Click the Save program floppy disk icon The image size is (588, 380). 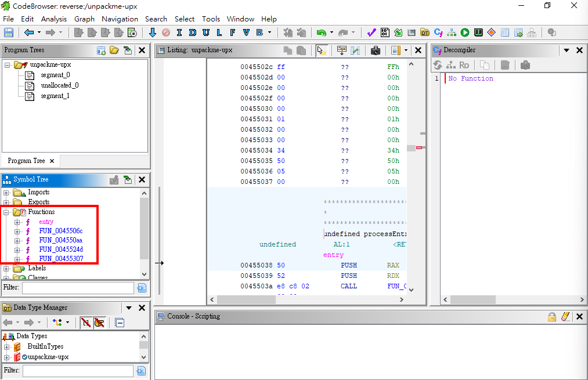click(9, 32)
